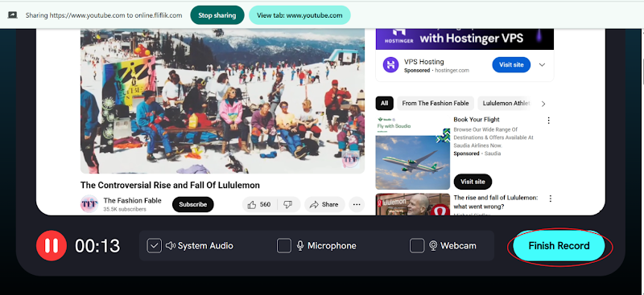Screen dimensions: 644x295
Task: Click the main video player frame
Action: tap(222, 101)
